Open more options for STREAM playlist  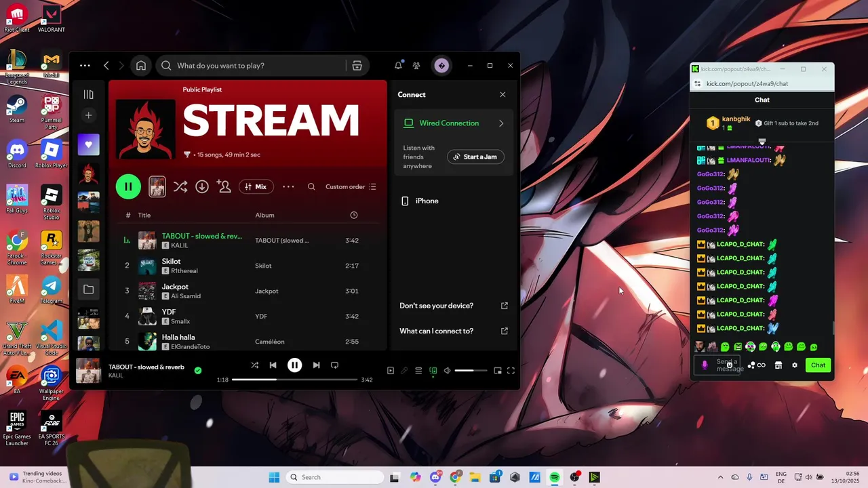coord(288,186)
